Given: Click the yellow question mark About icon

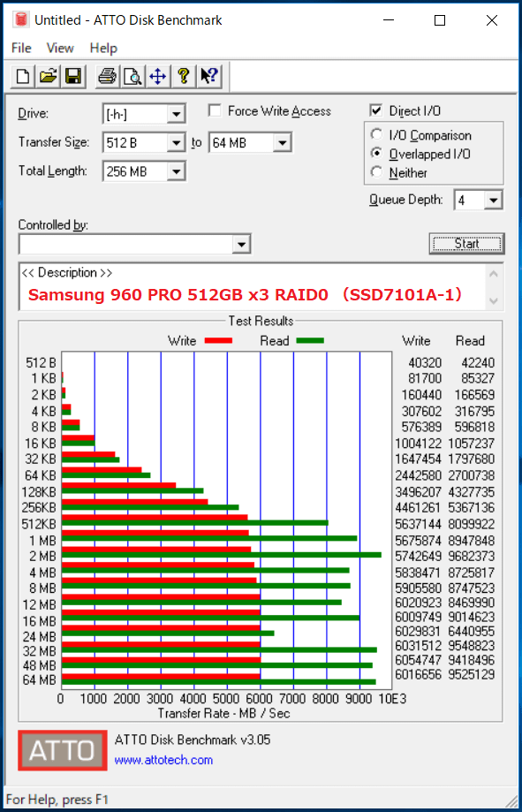Looking at the screenshot, I should 182,77.
